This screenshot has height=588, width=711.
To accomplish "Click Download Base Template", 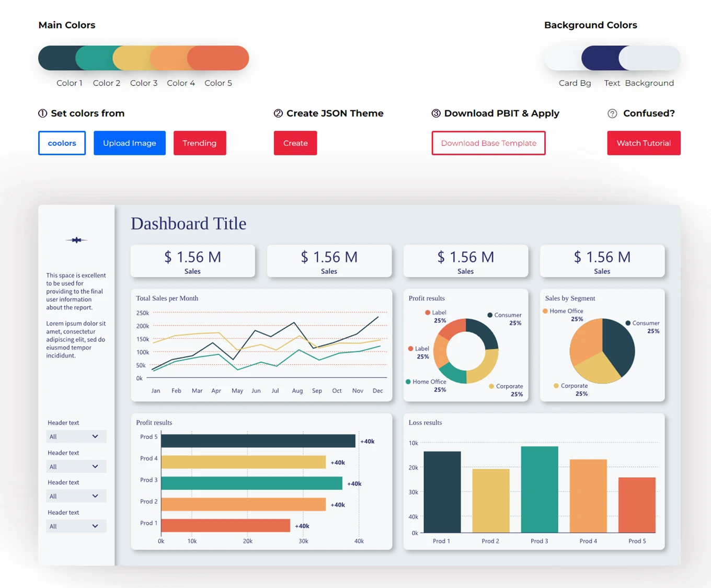I will coord(488,143).
